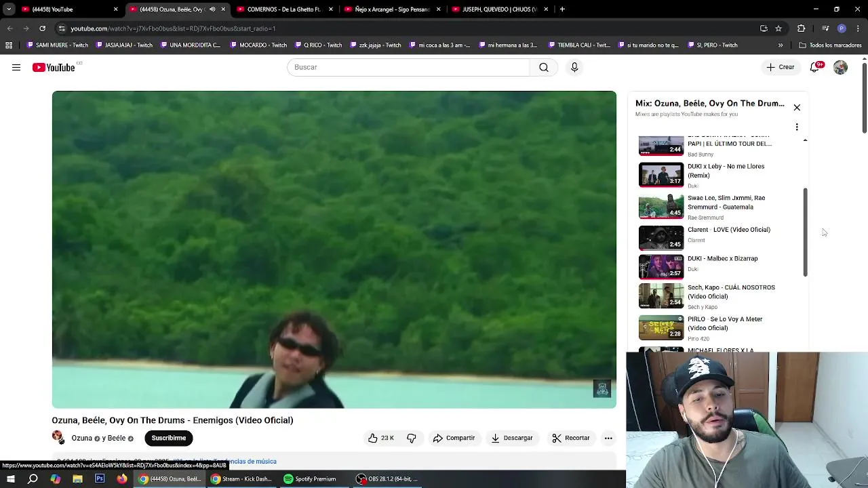
Task: Play Swae Lee Guatemala from the mix
Action: pos(722,207)
